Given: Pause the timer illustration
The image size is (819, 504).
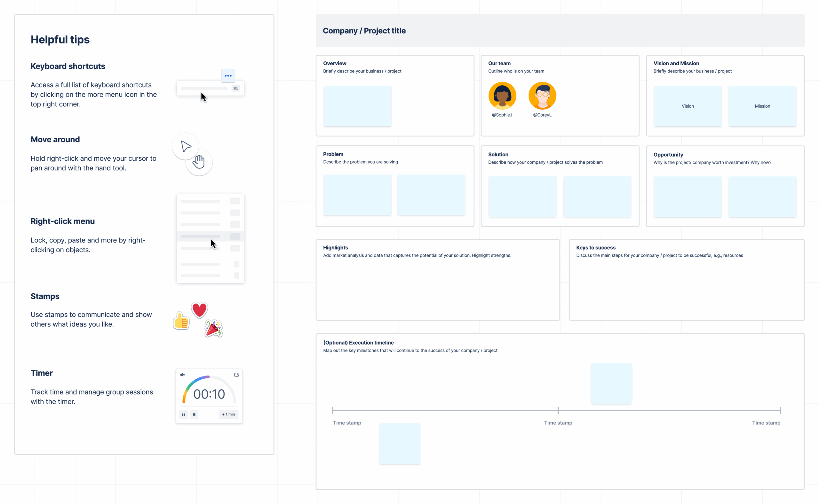Looking at the screenshot, I should tap(184, 414).
